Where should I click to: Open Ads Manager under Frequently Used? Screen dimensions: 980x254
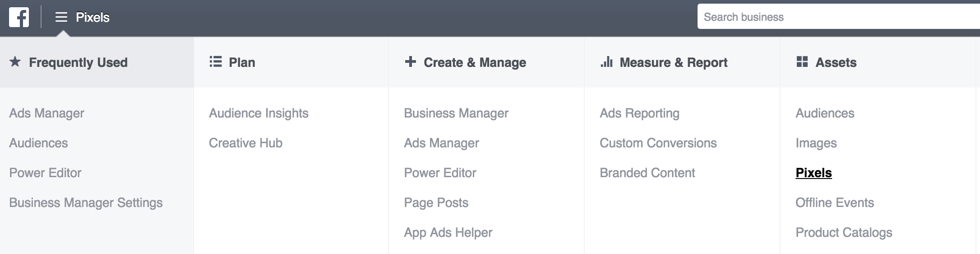click(46, 113)
